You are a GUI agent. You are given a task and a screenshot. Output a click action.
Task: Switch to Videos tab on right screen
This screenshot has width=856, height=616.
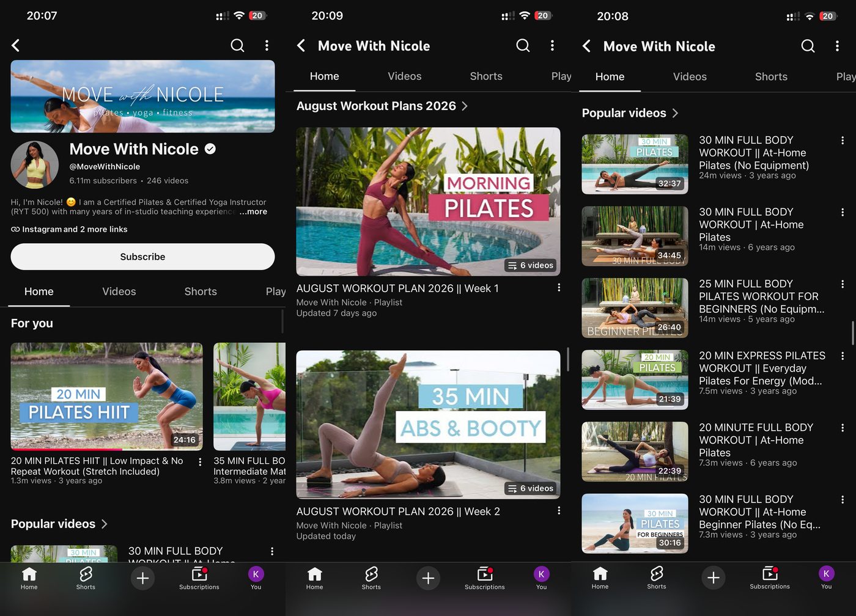tap(690, 76)
